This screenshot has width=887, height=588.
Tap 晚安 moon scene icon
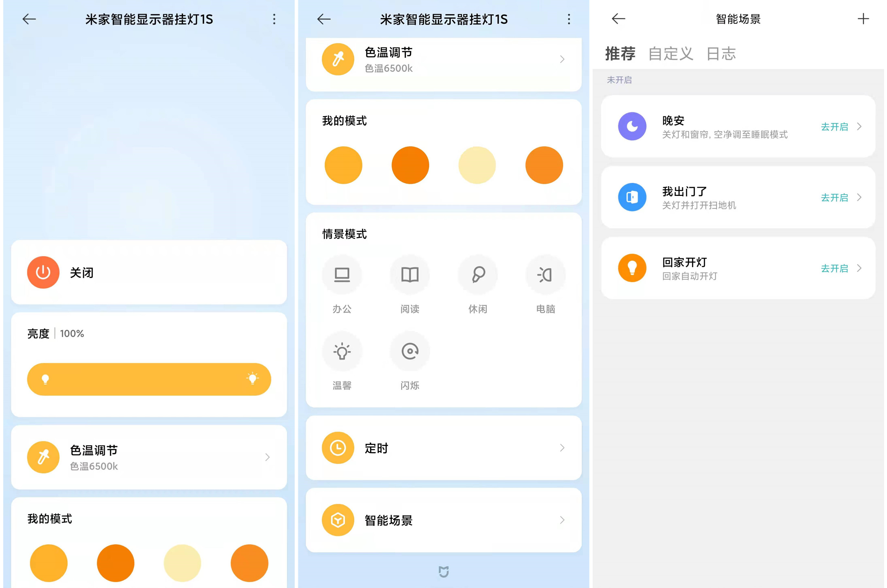coord(632,126)
